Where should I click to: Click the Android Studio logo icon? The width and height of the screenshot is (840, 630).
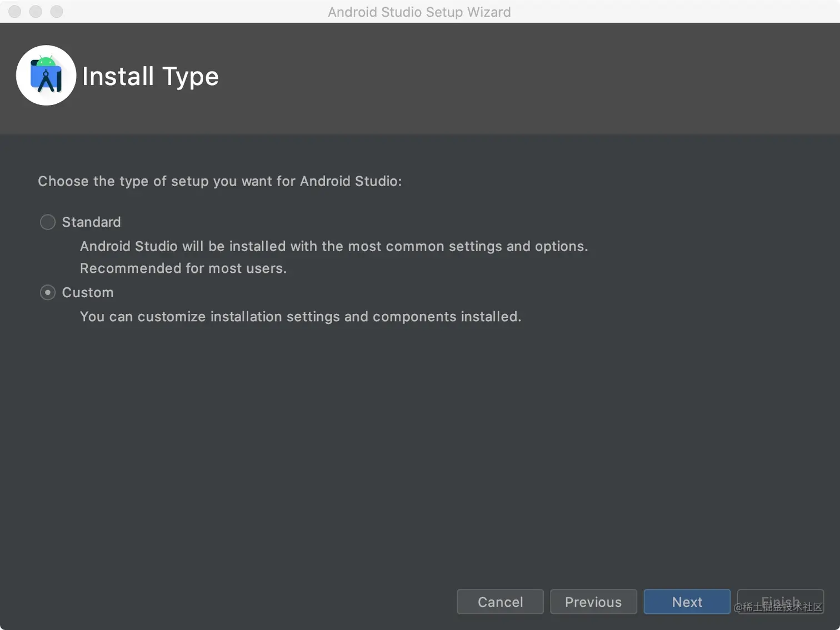(46, 76)
